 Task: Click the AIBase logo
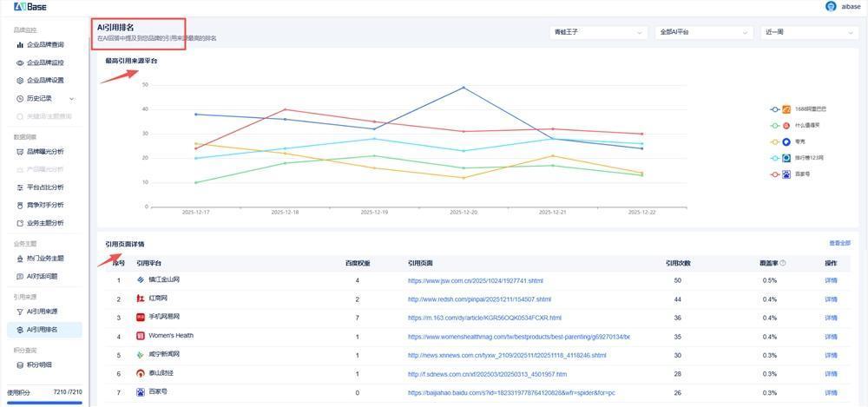coord(30,7)
